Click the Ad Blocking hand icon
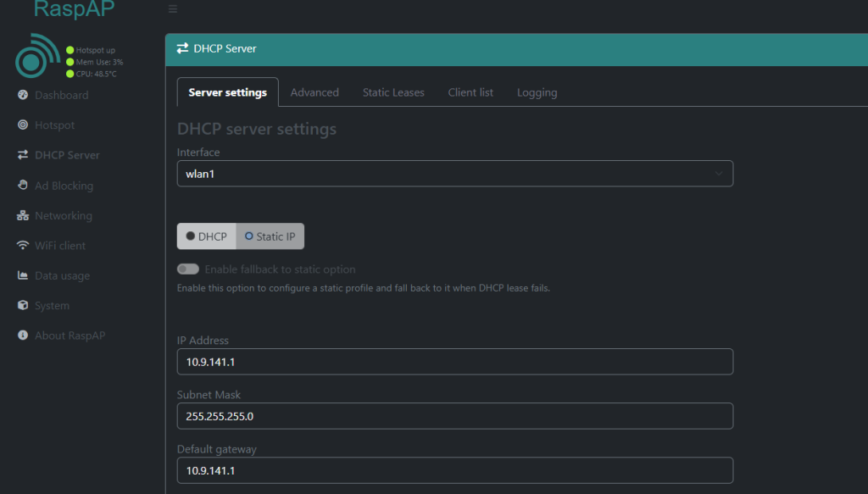 [x=23, y=186]
